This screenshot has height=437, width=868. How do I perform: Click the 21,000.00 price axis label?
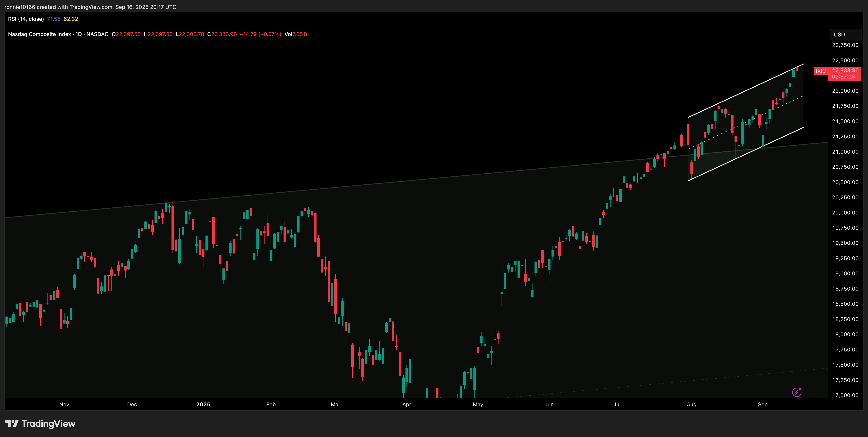pyautogui.click(x=845, y=152)
